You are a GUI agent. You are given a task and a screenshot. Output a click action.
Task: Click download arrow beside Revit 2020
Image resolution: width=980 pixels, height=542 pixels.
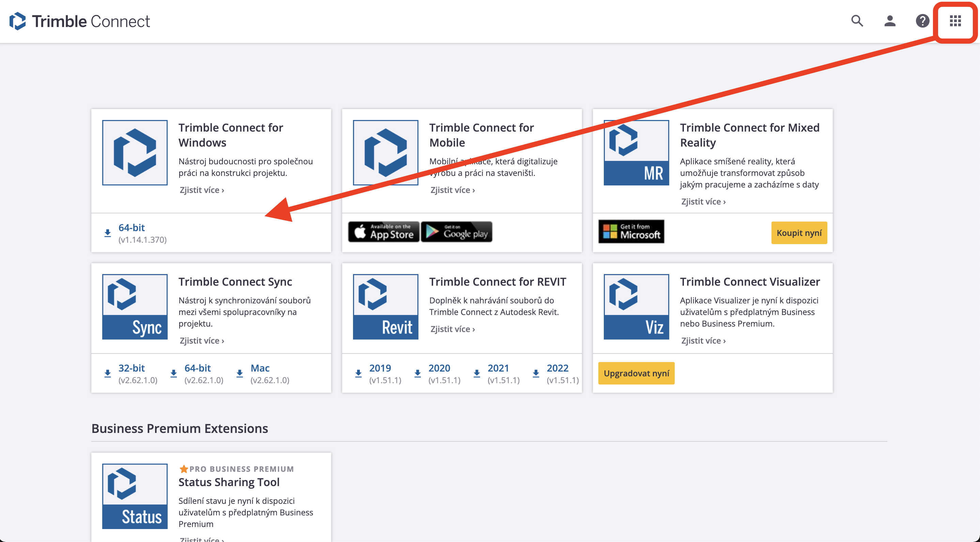[x=417, y=373]
